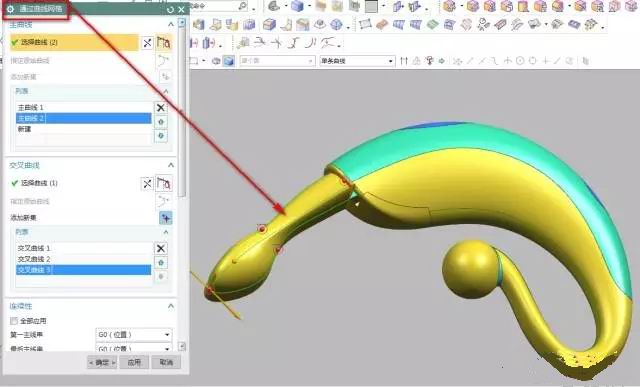640x387 pixels.
Task: Click the 应用 button
Action: (134, 362)
